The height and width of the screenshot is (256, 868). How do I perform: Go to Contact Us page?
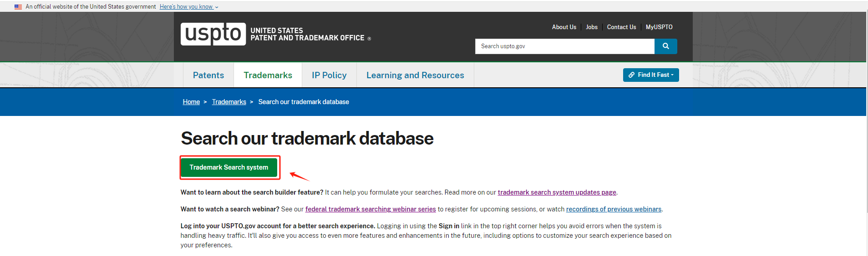point(621,27)
